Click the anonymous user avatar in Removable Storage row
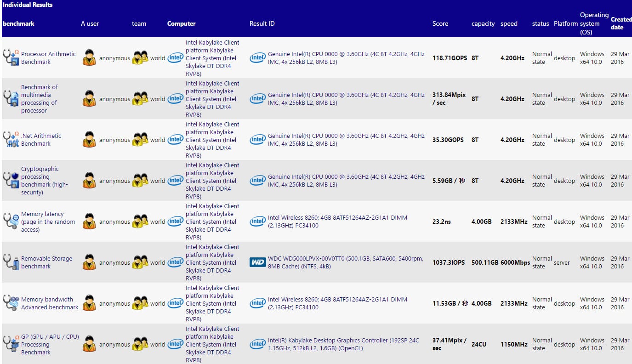 coord(89,262)
